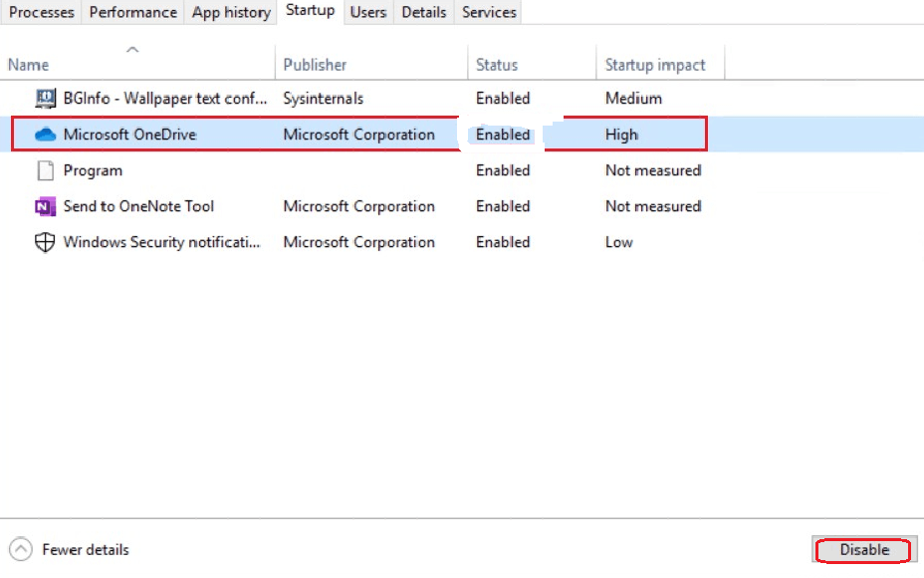Click Microsoft Corporation in the OneDrive row
Image resolution: width=924 pixels, height=578 pixels.
[358, 135]
